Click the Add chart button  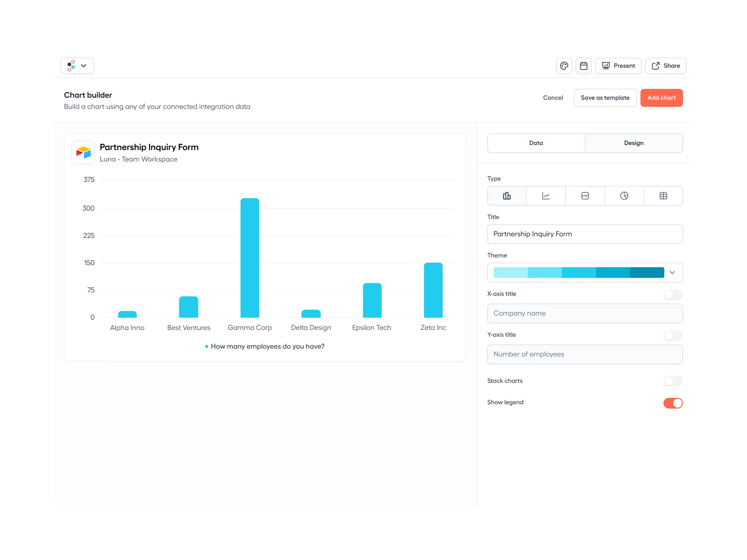(661, 98)
